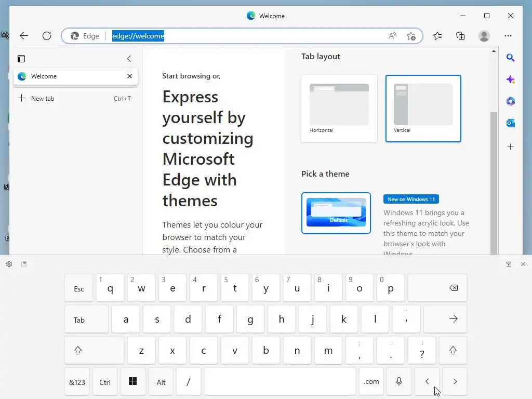Switch to &123 symbols layout
The height and width of the screenshot is (399, 532).
click(x=77, y=382)
